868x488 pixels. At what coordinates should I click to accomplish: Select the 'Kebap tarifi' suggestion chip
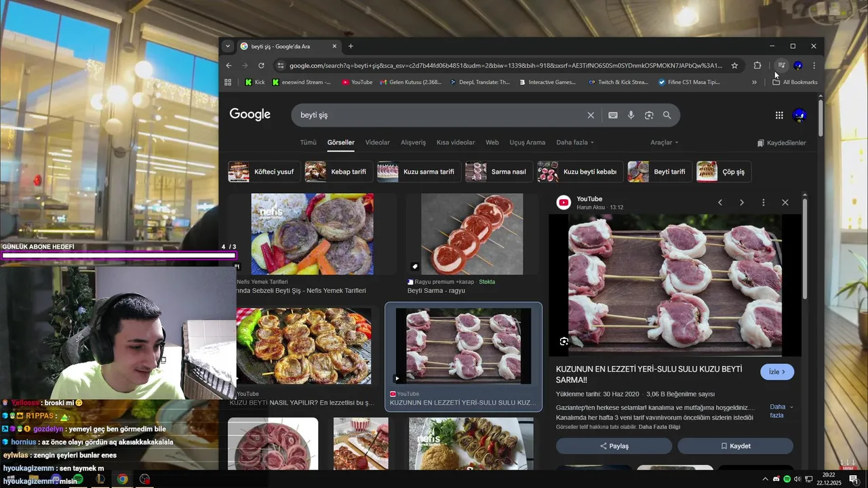(x=339, y=171)
